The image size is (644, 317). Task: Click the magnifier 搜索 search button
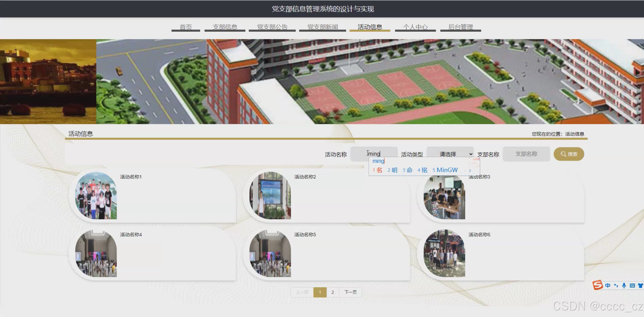569,154
